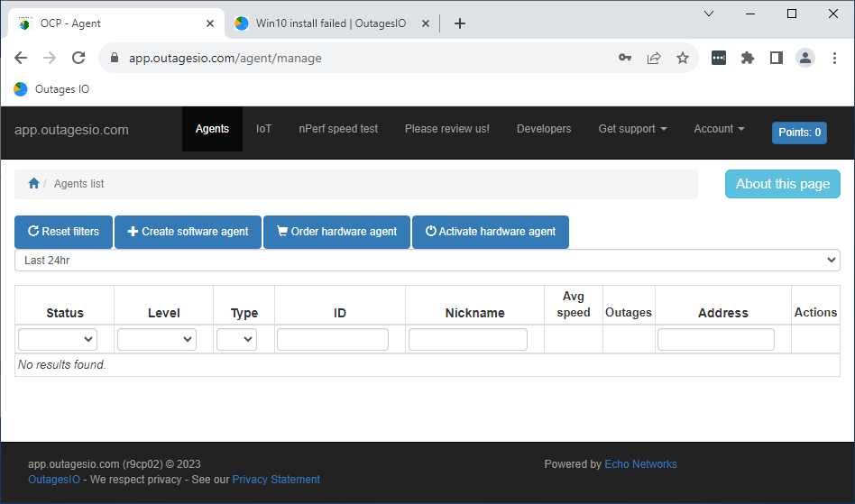Screen dimensions: 855x504
Task: Sort by the Level column header
Action: (163, 313)
